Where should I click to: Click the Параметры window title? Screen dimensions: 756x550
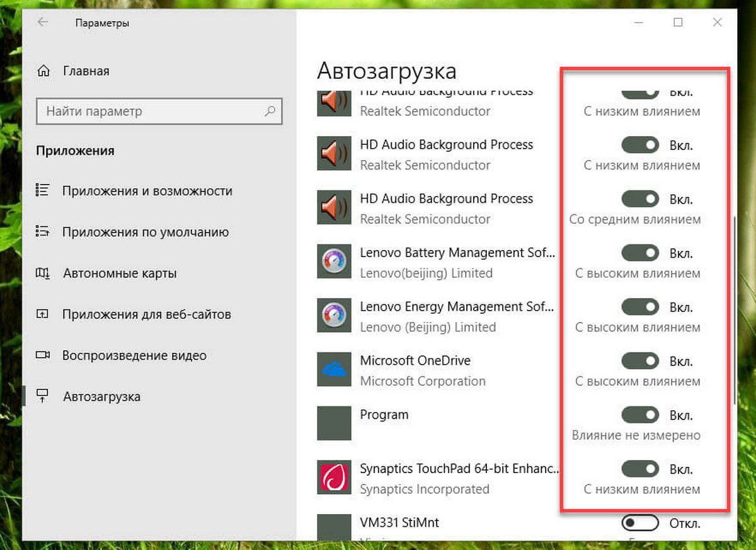102,23
